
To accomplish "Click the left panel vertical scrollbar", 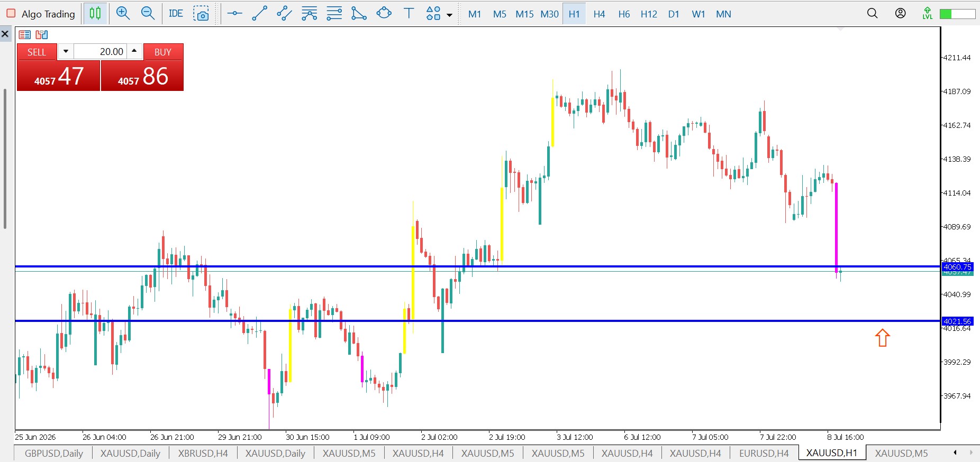I will (5, 159).
